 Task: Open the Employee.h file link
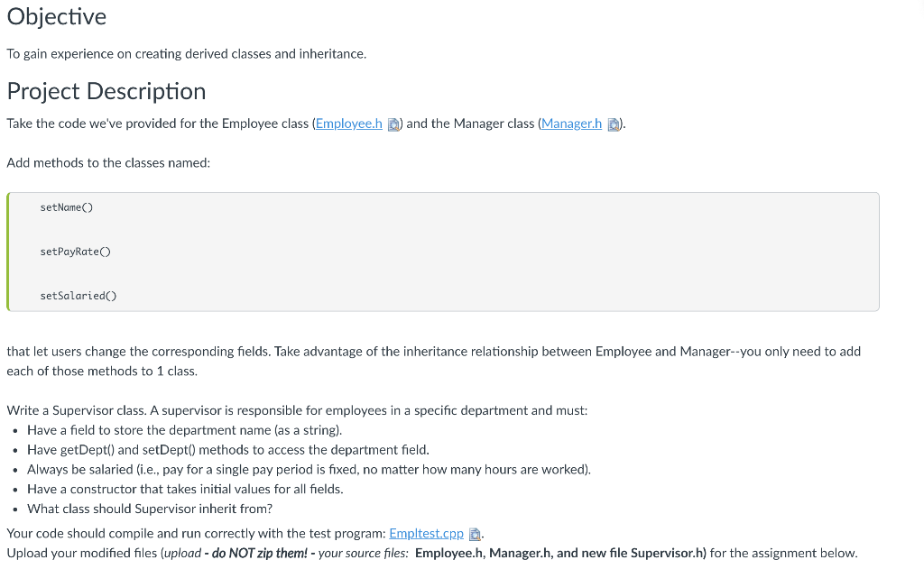[348, 124]
